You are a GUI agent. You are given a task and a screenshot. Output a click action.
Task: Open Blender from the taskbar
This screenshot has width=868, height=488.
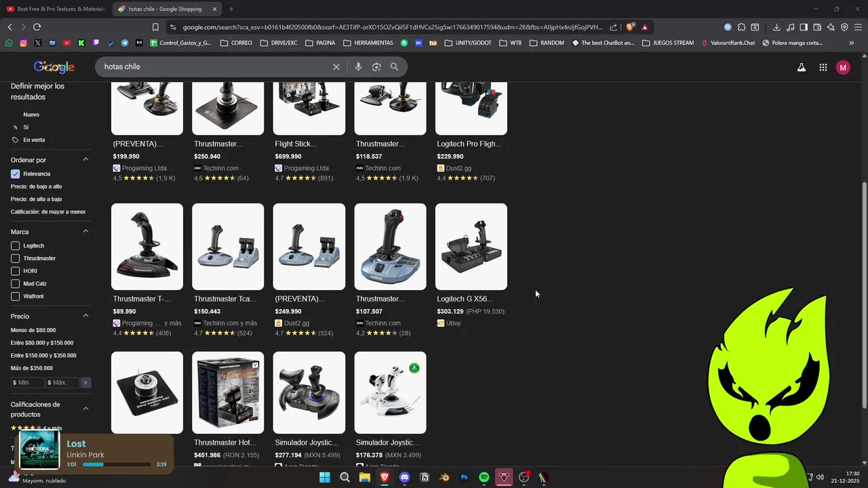tap(444, 477)
